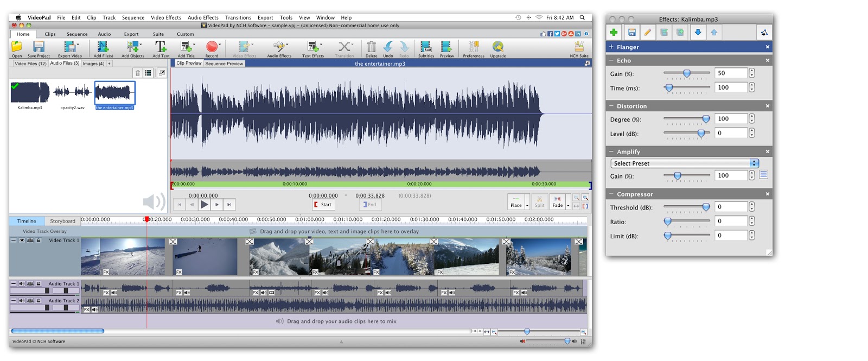Click blue down arrow move effect down
The image size is (868, 361).
point(698,33)
